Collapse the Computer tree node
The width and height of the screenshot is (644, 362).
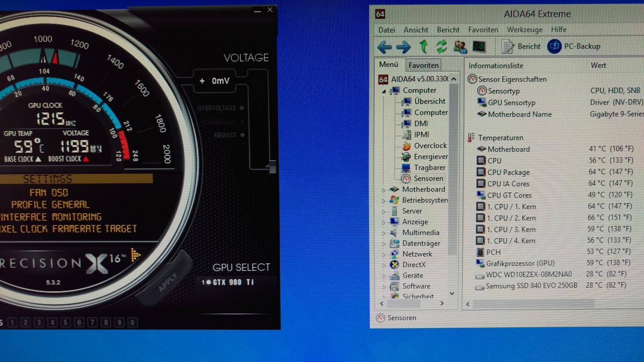(384, 91)
